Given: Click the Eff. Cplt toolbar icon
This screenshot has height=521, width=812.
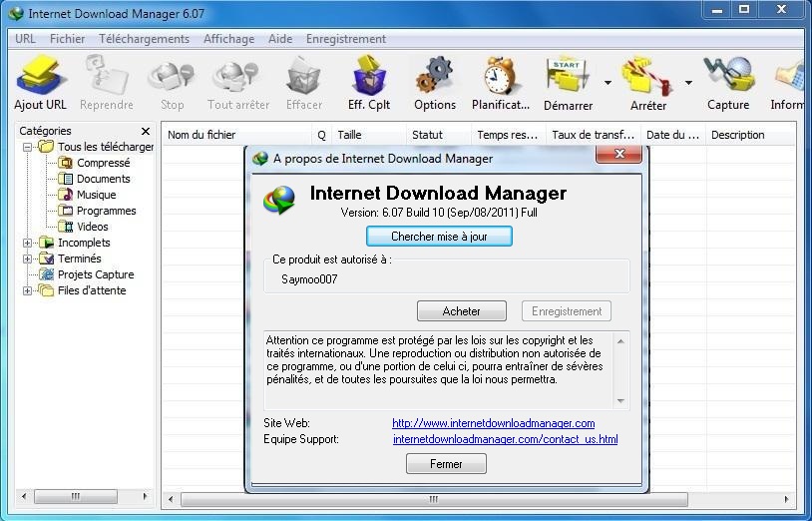Looking at the screenshot, I should point(369,76).
